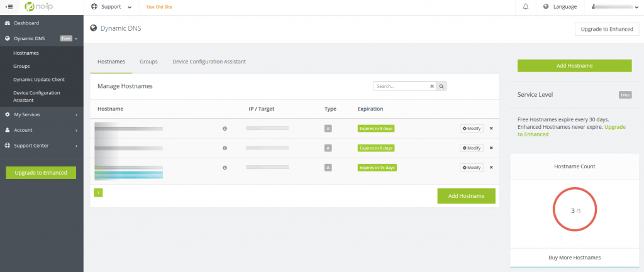Image resolution: width=644 pixels, height=272 pixels.
Task: Open Device Configuration Assistant in sidebar
Action: point(36,96)
